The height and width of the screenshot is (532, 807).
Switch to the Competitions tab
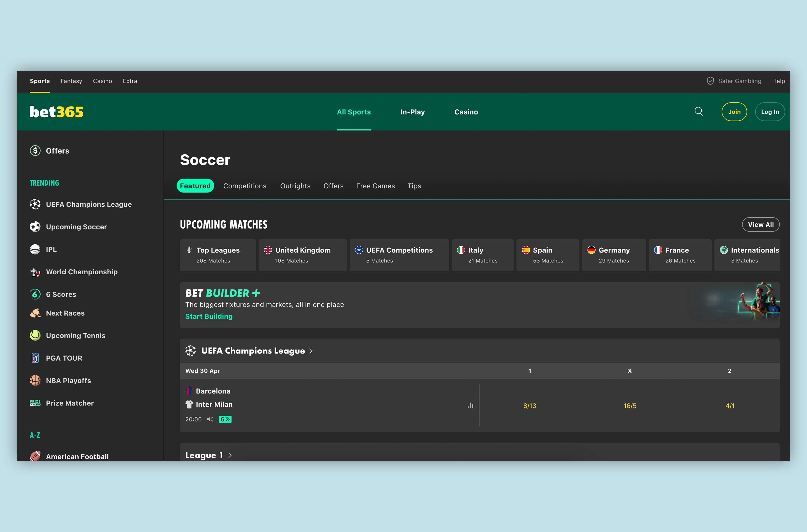(244, 186)
